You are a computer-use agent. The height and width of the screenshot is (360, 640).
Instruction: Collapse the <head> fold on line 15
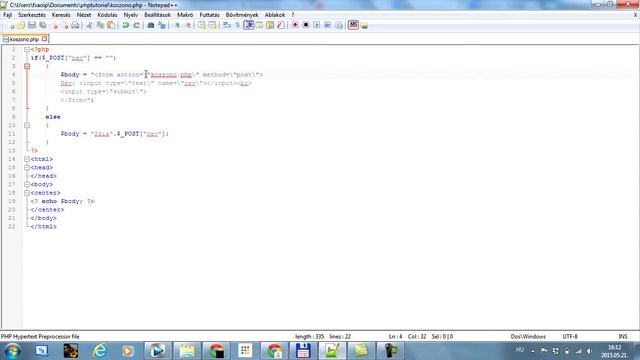(27, 167)
